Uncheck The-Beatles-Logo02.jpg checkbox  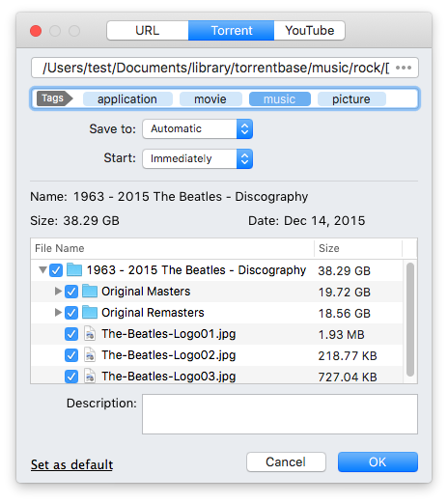coord(71,355)
